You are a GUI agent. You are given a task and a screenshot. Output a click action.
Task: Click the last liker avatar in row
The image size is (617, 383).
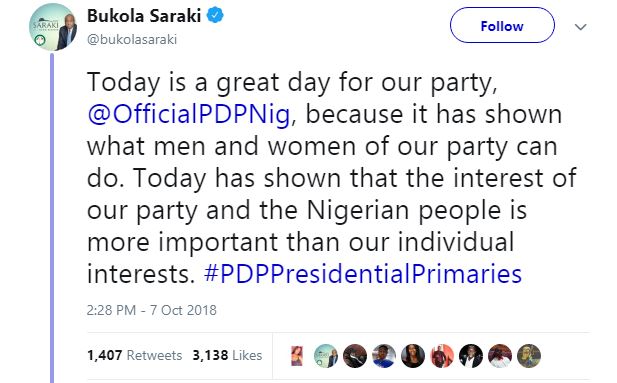[529, 355]
